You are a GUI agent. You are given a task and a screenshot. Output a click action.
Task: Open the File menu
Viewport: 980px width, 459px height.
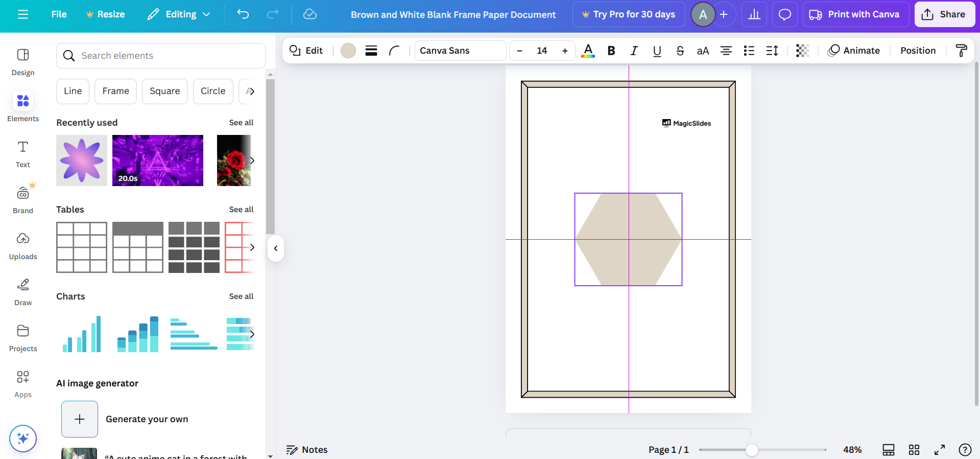tap(59, 14)
